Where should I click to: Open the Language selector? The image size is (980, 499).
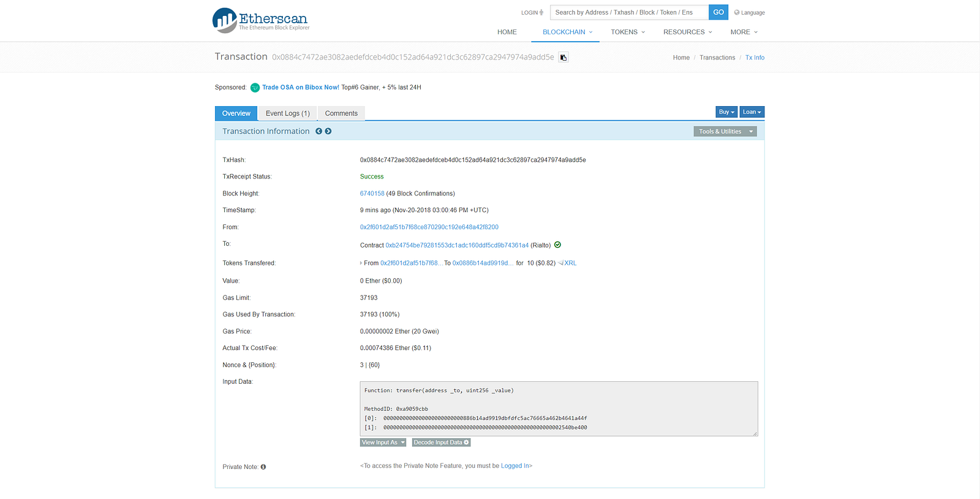[749, 12]
